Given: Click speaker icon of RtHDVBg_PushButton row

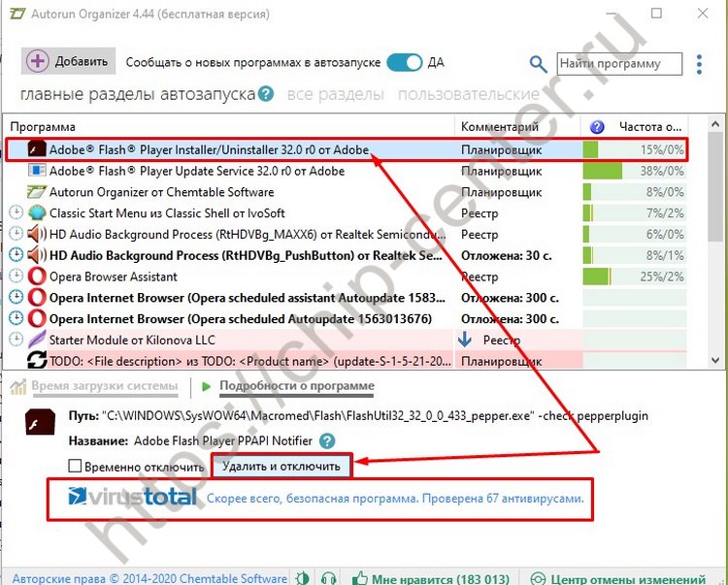Looking at the screenshot, I should [37, 255].
